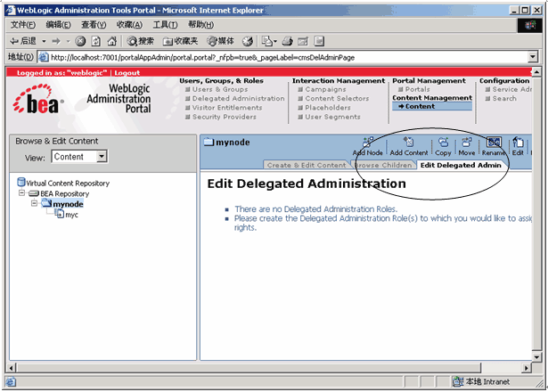The image size is (548, 392).
Task: Open the View Content dropdown
Action: point(102,156)
